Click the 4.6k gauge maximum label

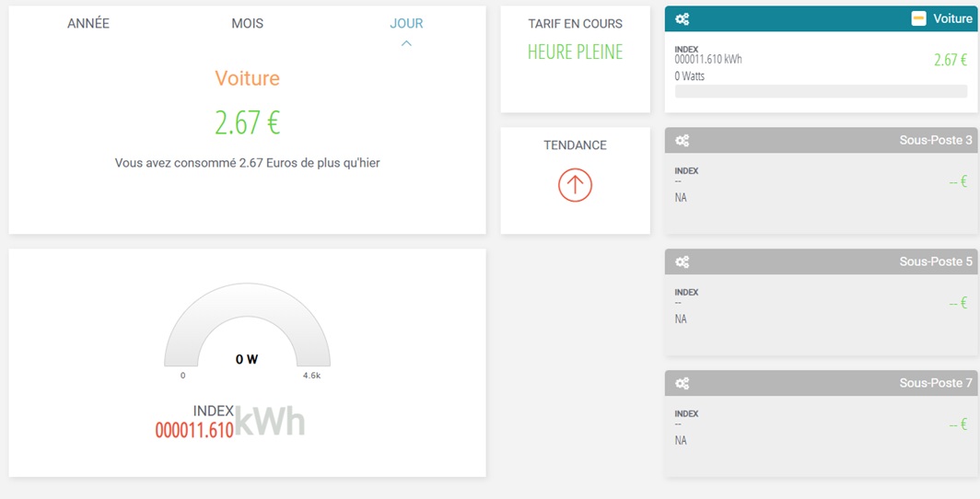click(x=311, y=376)
